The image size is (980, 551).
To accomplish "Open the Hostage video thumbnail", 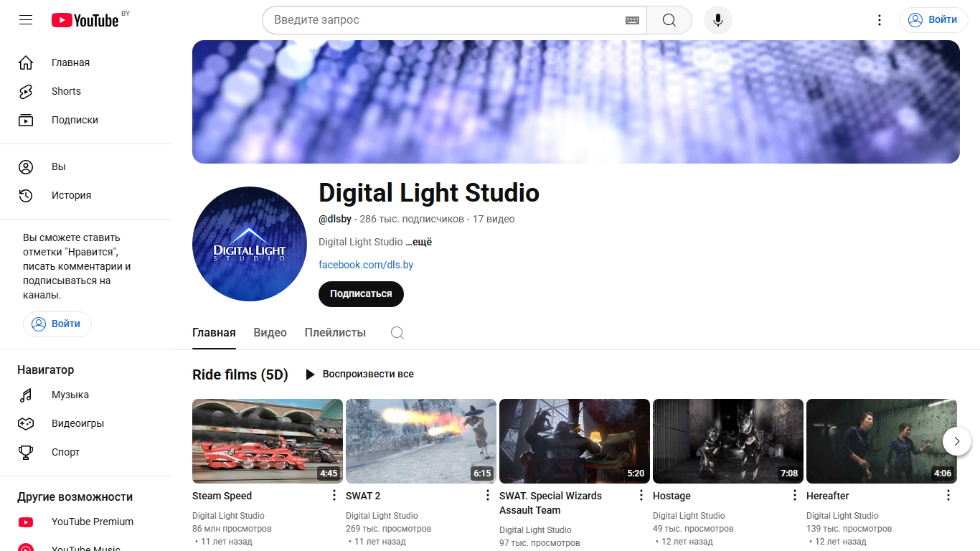I will [x=728, y=441].
